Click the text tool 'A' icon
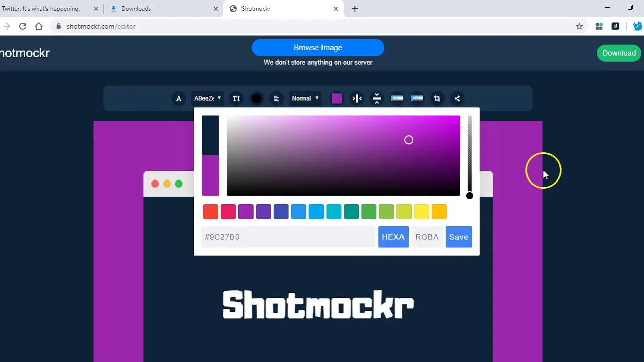 179,99
